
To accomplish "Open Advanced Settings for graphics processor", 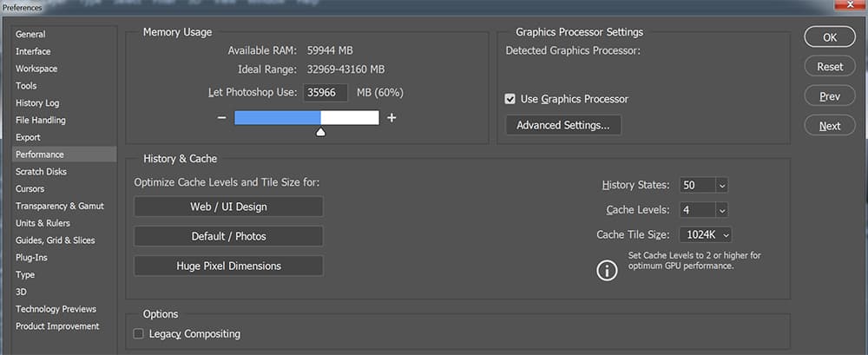I will (563, 125).
